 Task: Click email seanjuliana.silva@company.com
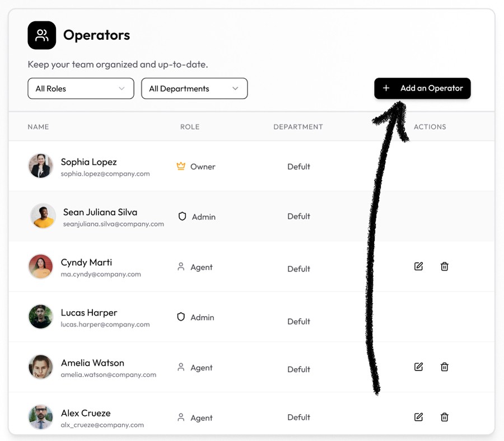click(114, 224)
